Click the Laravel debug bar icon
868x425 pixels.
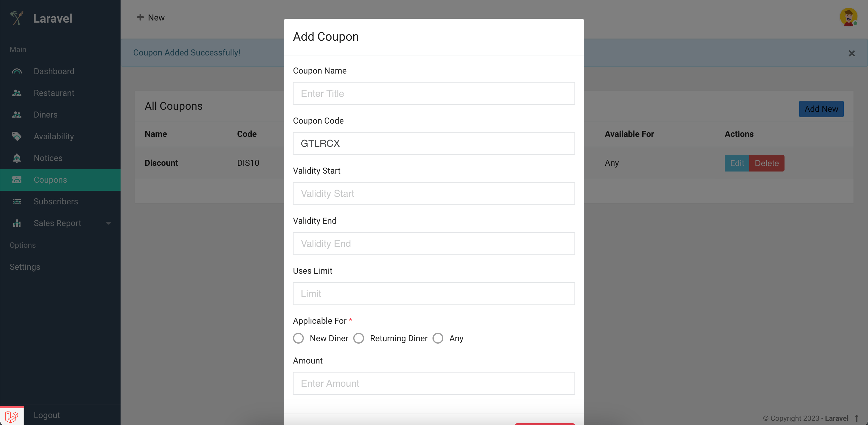pyautogui.click(x=12, y=417)
